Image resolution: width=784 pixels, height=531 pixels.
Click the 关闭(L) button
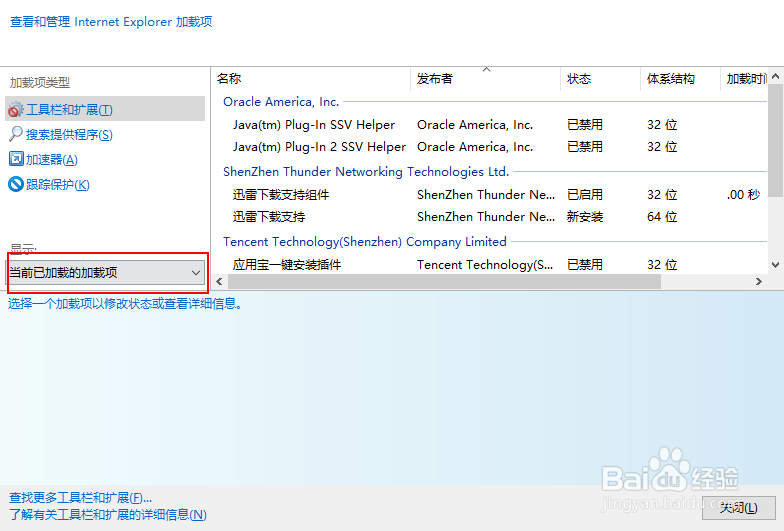[738, 508]
